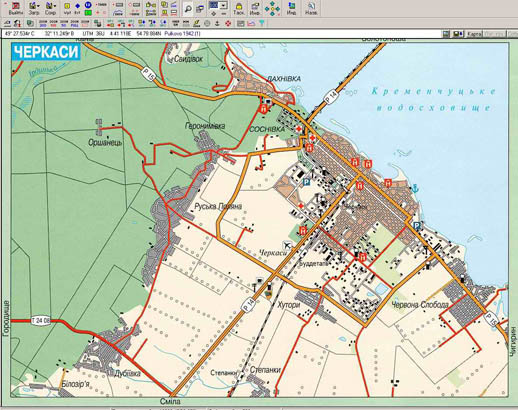Click the Руська Поляна map label
The width and height of the screenshot is (518, 410).
click(x=218, y=206)
